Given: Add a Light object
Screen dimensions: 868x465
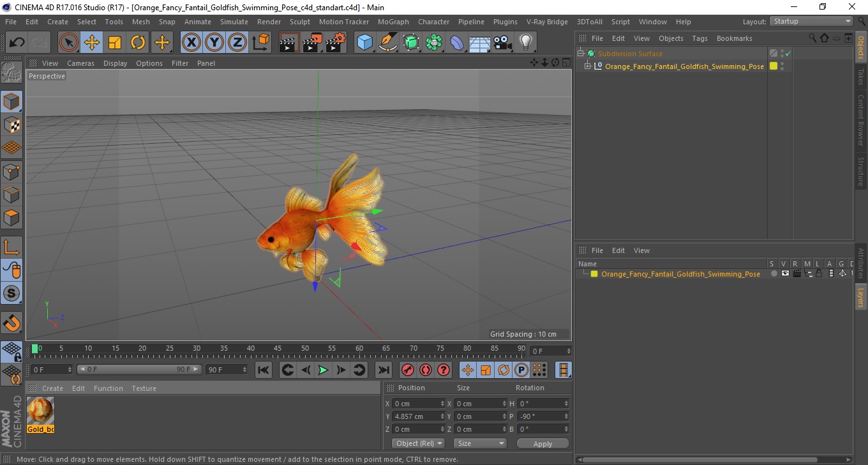Looking at the screenshot, I should [x=526, y=43].
